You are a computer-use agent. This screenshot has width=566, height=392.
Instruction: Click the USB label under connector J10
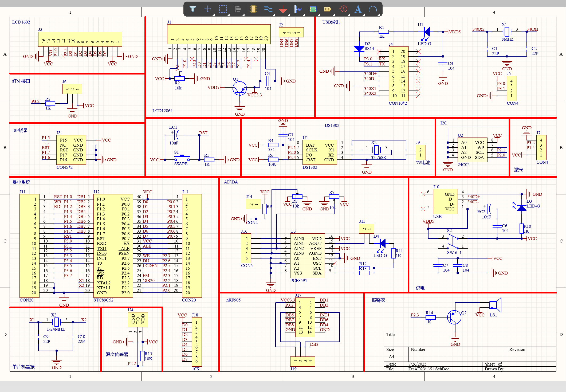coord(437,216)
